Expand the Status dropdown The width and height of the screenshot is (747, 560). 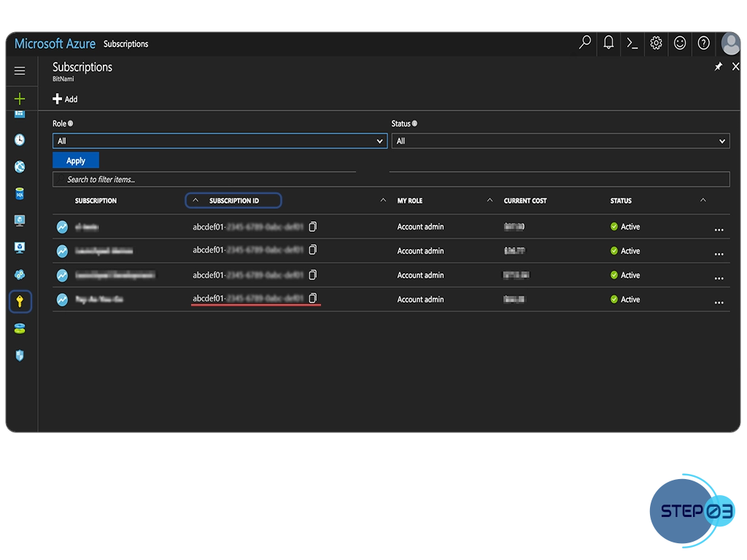coord(560,141)
